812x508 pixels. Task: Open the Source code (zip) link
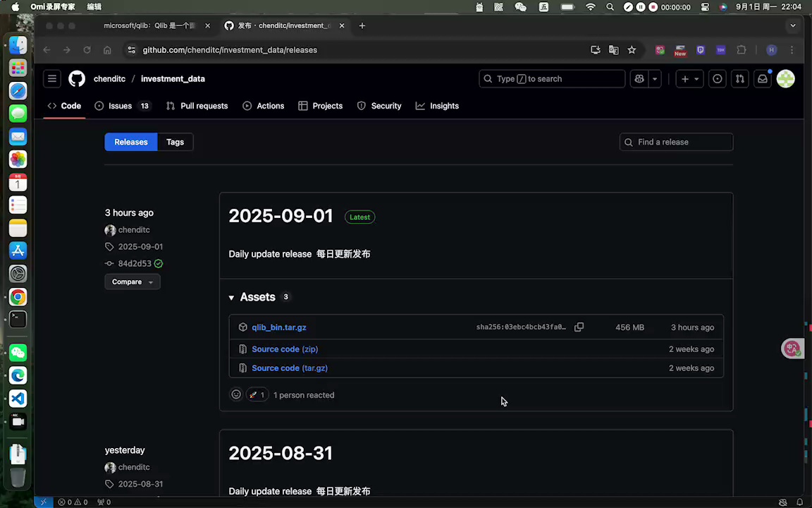click(x=284, y=349)
